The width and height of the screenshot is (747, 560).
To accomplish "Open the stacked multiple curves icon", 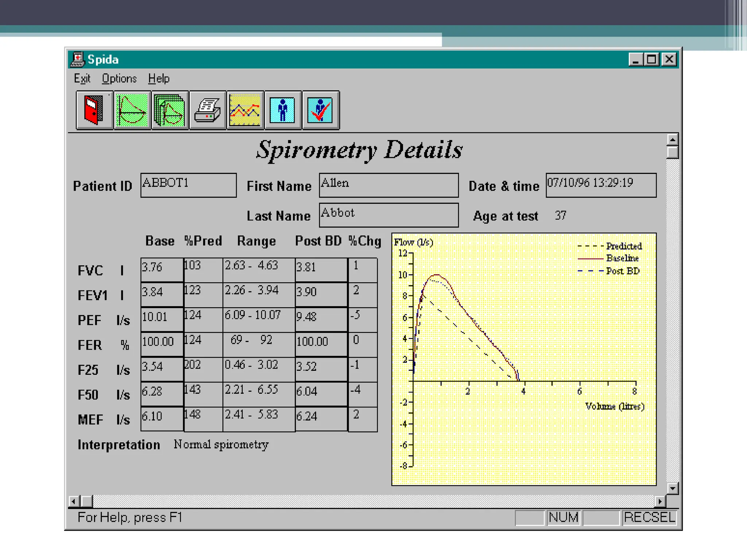I will [x=170, y=110].
